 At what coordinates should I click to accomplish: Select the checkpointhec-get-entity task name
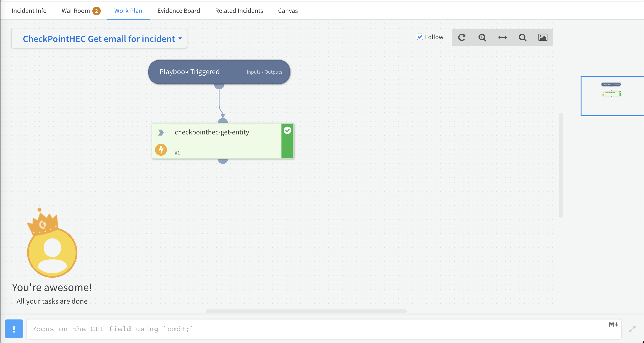pos(212,132)
